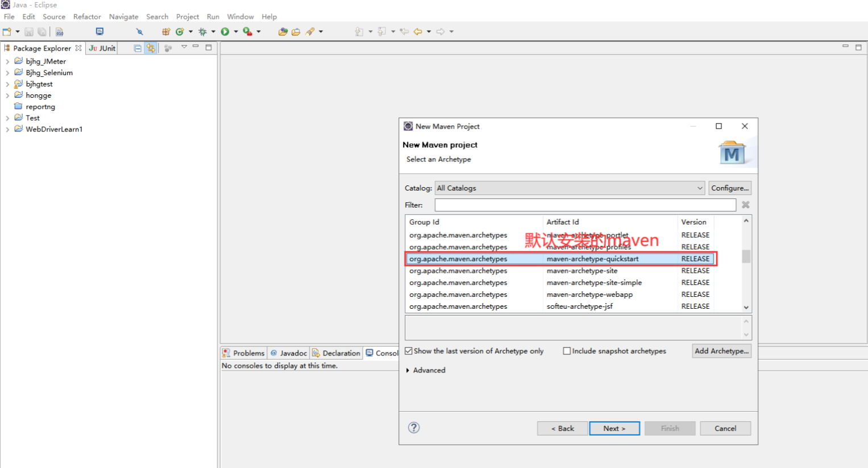Click the Next > button

pos(614,429)
